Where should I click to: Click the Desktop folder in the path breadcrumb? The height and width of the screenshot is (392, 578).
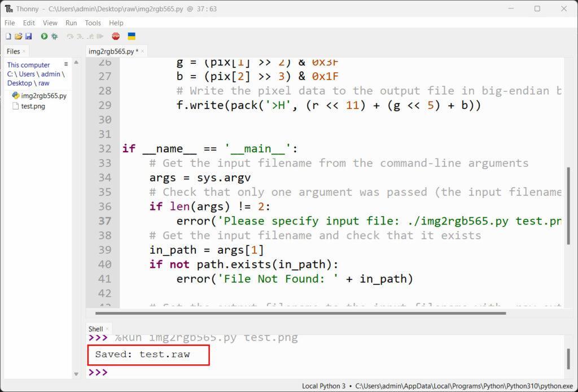[x=20, y=83]
